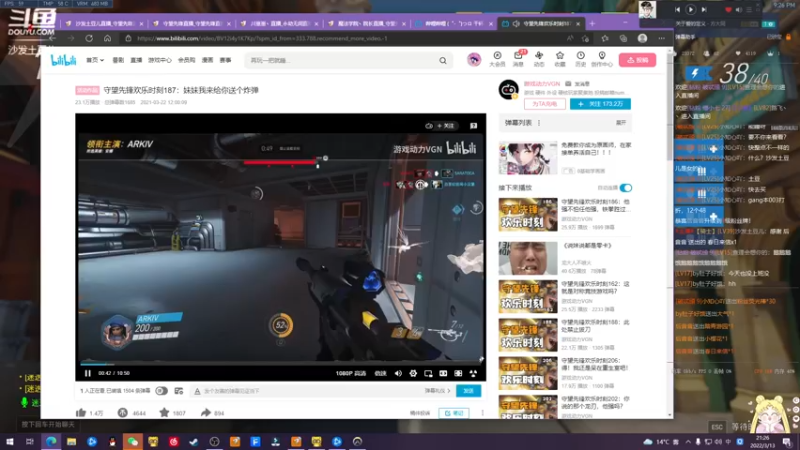Mute the video player volume
This screenshot has width=800, height=450.
(398, 373)
